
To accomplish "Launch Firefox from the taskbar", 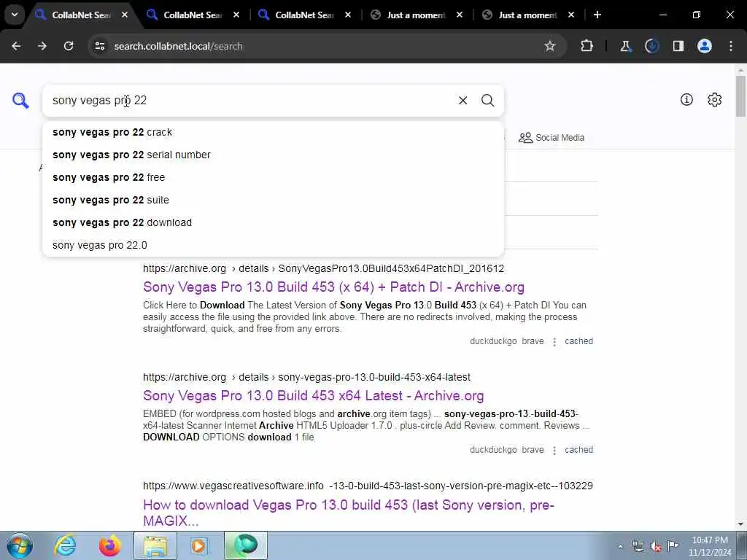I will coord(110,546).
